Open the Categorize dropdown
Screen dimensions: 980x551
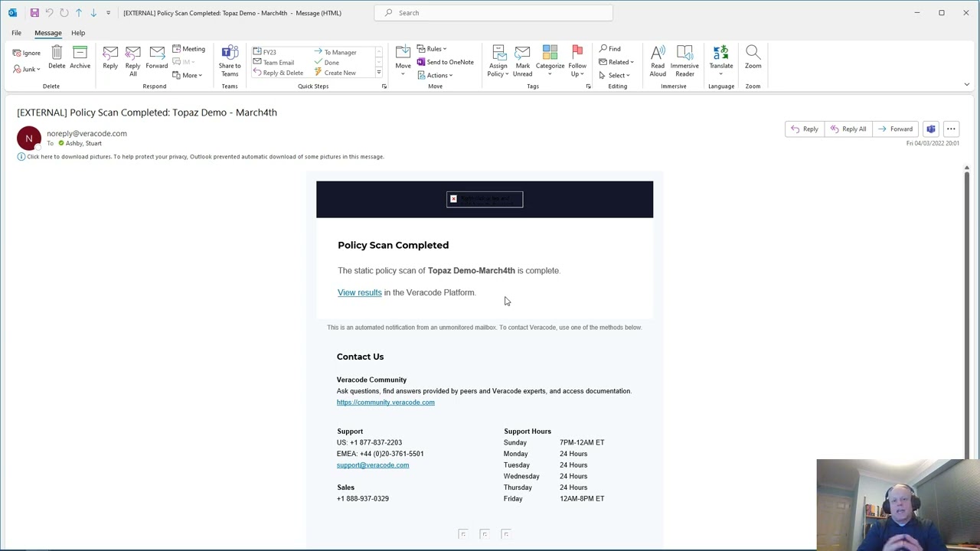[550, 61]
